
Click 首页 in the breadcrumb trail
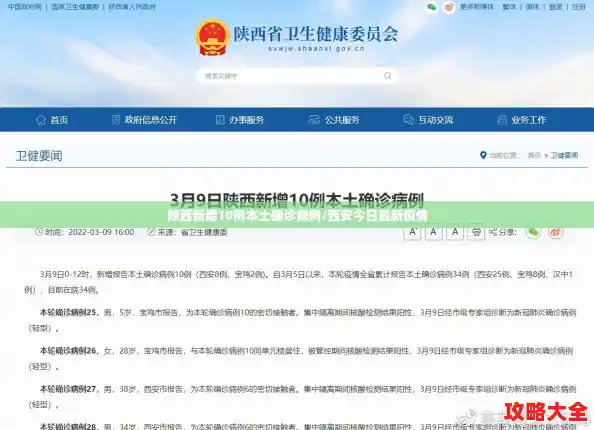point(534,155)
